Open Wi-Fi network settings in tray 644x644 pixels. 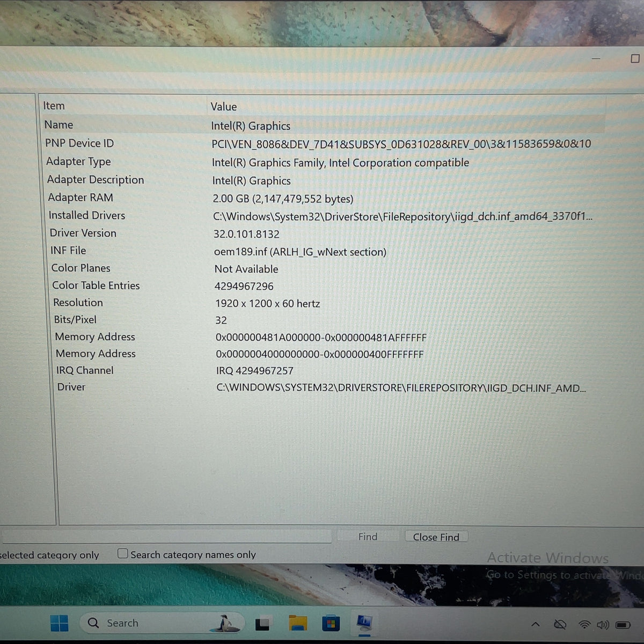click(x=584, y=624)
